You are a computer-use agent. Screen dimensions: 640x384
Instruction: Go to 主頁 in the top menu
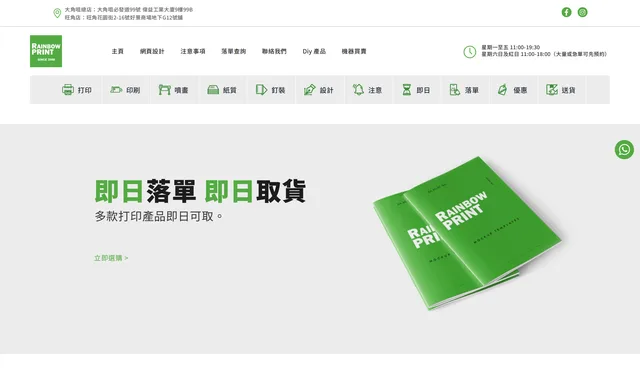pos(118,51)
